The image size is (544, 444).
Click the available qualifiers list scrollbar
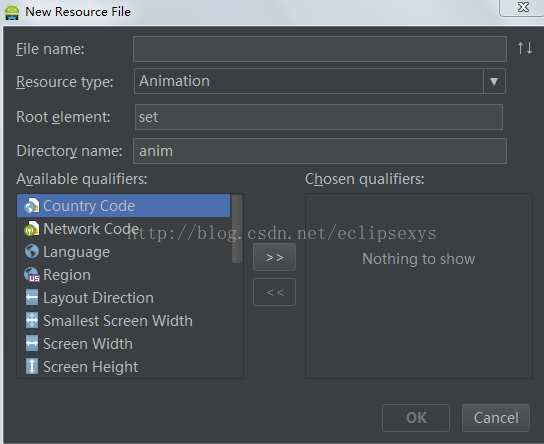237,229
